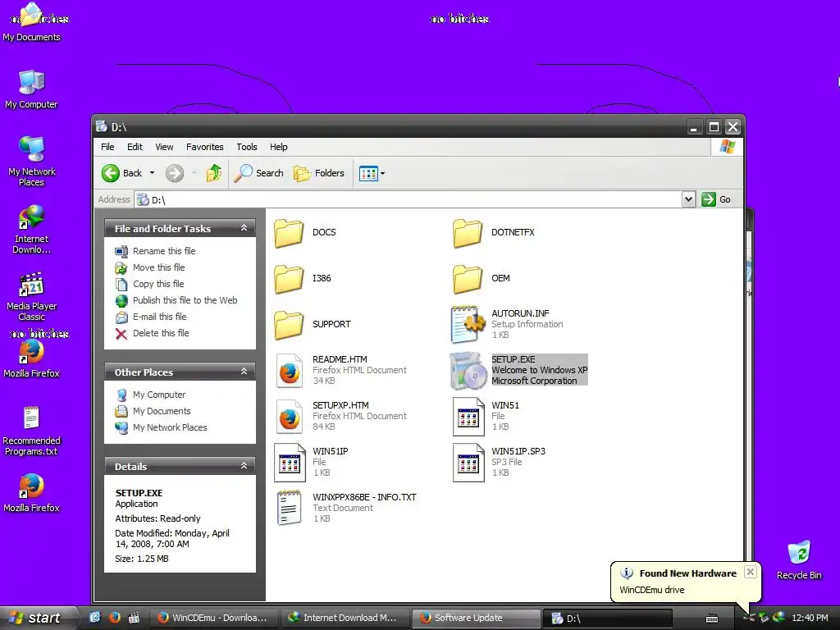
Task: Click Delete this file link
Action: pyautogui.click(x=161, y=333)
